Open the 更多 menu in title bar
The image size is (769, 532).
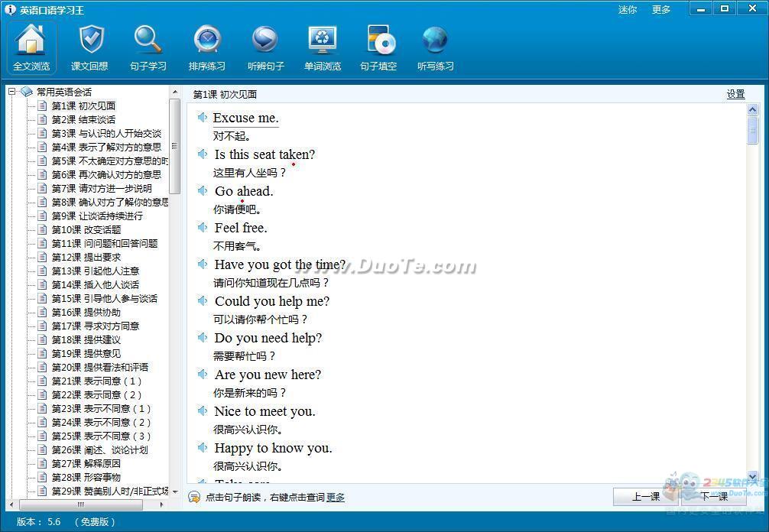661,10
